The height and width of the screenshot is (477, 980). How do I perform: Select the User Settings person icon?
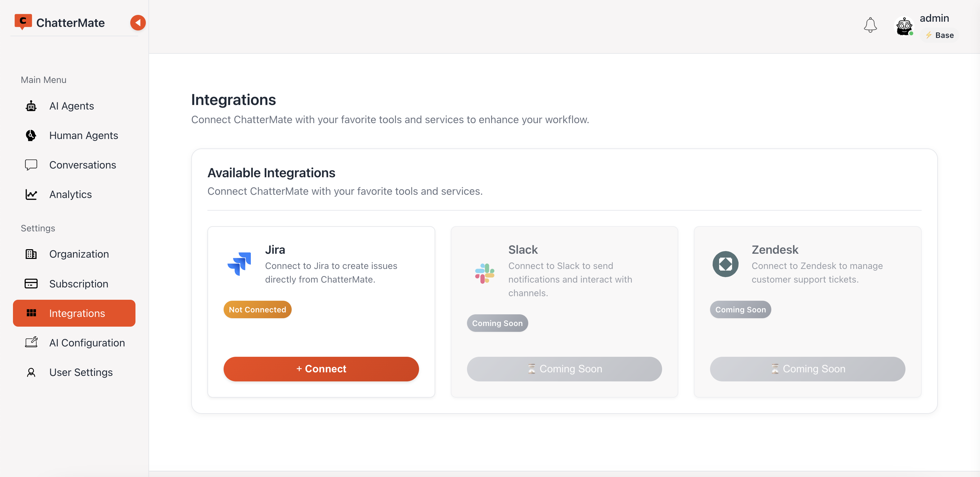(x=31, y=372)
